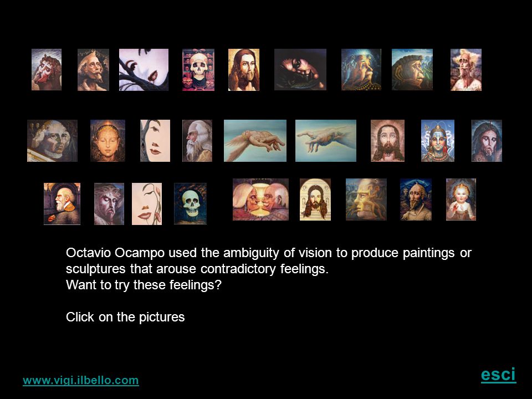532x399 pixels.
Task: Click the two old faces with goblet painting
Action: 260,199
